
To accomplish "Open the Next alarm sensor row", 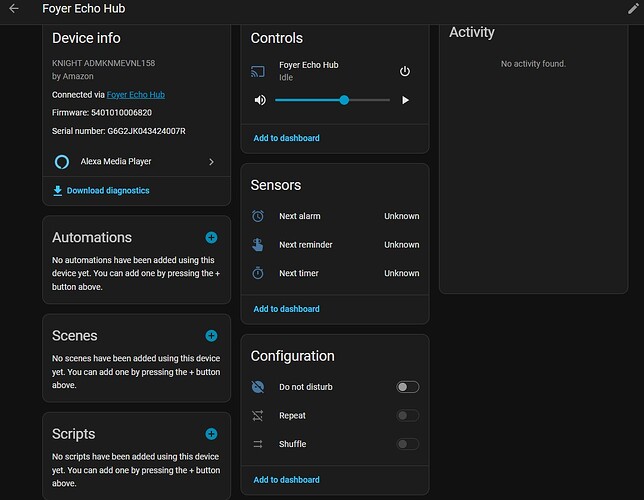I will [x=335, y=216].
